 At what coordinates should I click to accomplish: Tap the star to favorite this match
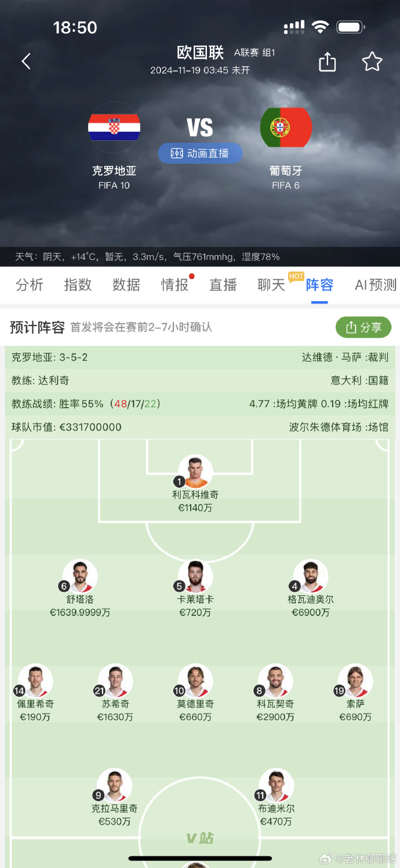click(372, 61)
